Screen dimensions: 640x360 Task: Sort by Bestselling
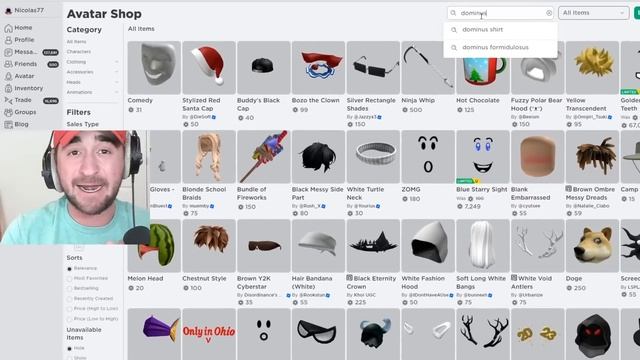pyautogui.click(x=69, y=289)
